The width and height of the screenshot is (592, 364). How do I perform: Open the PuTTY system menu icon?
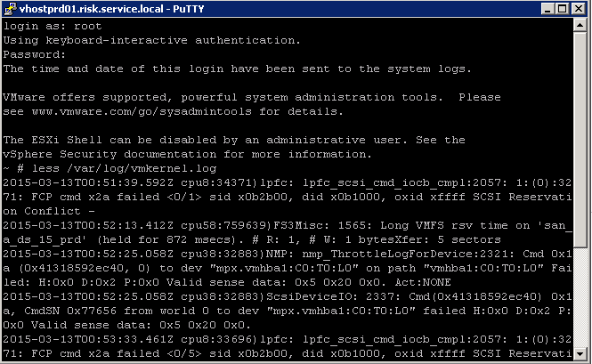coord(10,8)
